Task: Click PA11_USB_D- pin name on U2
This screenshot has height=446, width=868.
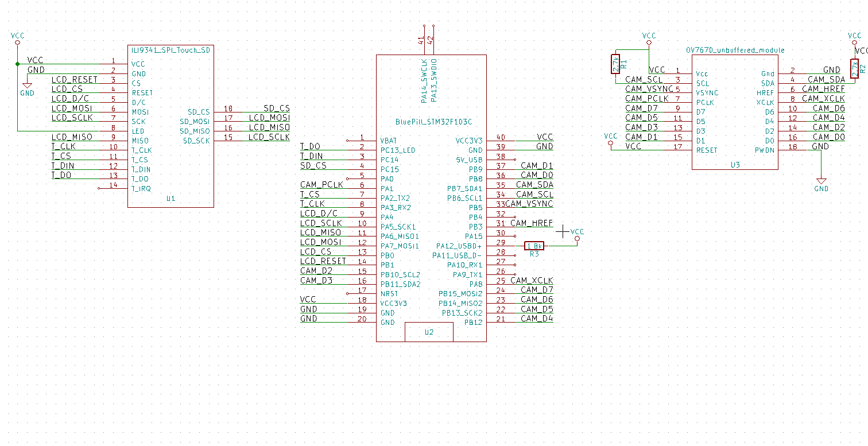Action: 458,255
